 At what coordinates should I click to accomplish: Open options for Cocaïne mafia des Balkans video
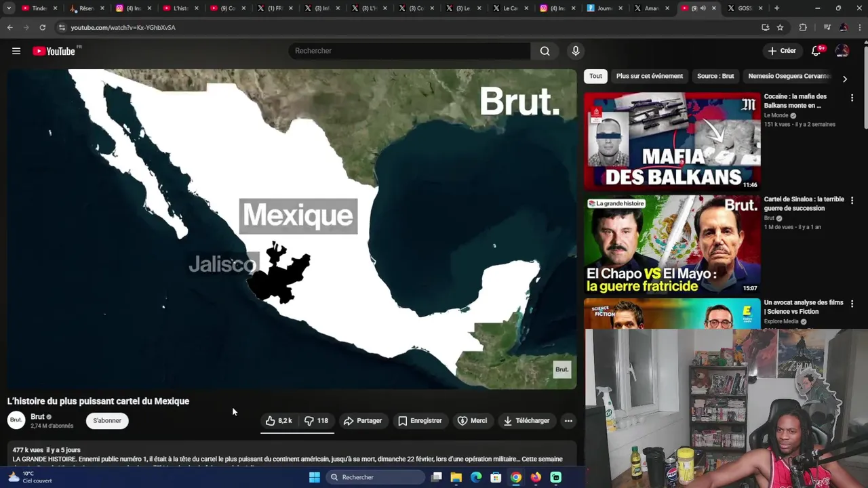tap(852, 98)
